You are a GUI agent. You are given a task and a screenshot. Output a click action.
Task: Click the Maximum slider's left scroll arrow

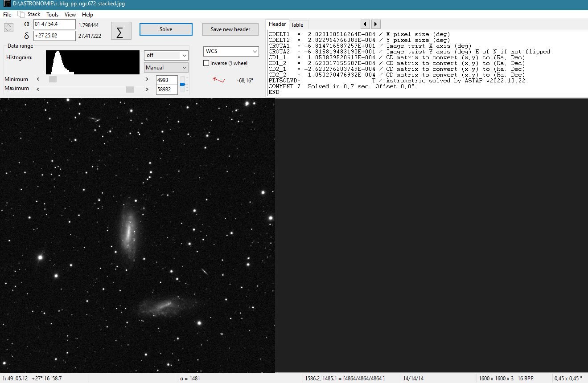click(x=38, y=89)
